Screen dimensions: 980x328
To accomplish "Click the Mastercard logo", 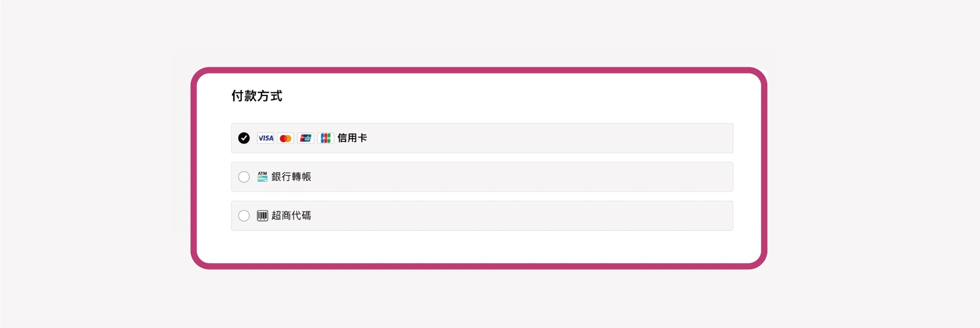I will (x=285, y=138).
